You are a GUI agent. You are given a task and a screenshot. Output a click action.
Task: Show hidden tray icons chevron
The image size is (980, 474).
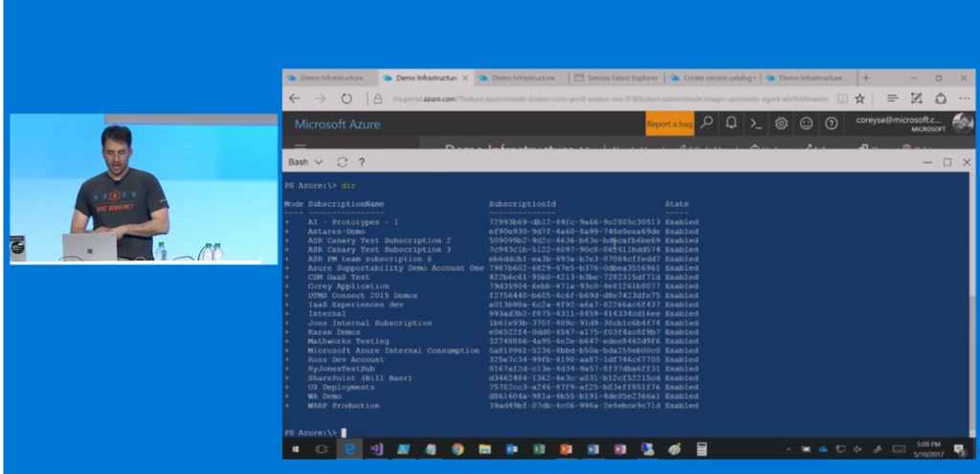[x=789, y=449]
